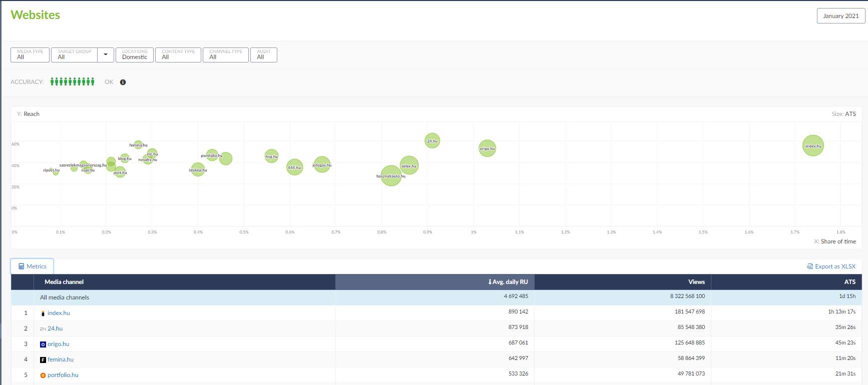Expand the Target Group caret arrow

tap(106, 54)
